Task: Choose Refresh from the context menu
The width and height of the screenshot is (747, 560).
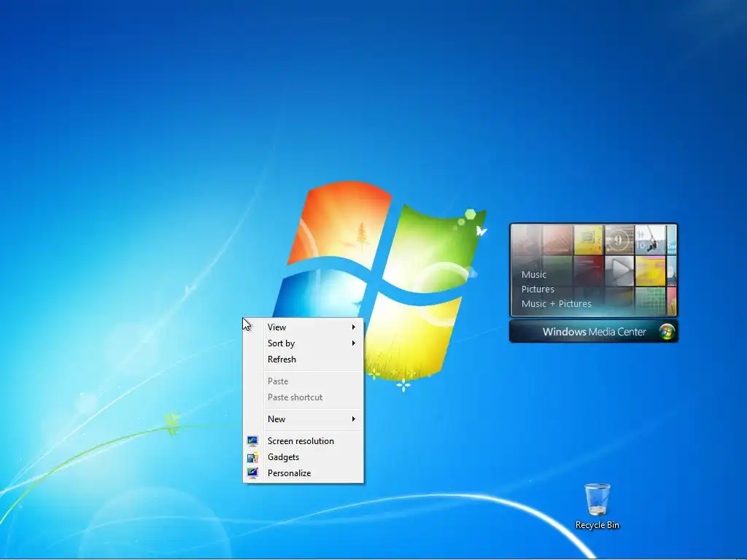Action: (303, 359)
